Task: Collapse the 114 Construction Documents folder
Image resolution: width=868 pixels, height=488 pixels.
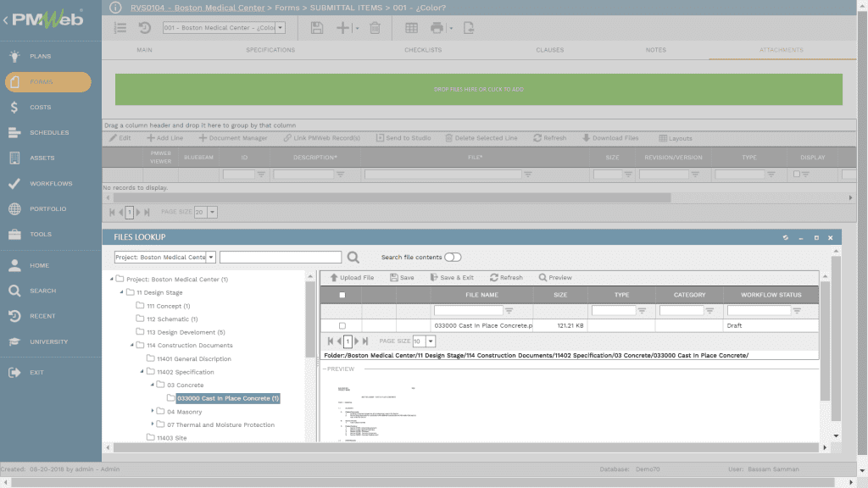Action: 131,345
